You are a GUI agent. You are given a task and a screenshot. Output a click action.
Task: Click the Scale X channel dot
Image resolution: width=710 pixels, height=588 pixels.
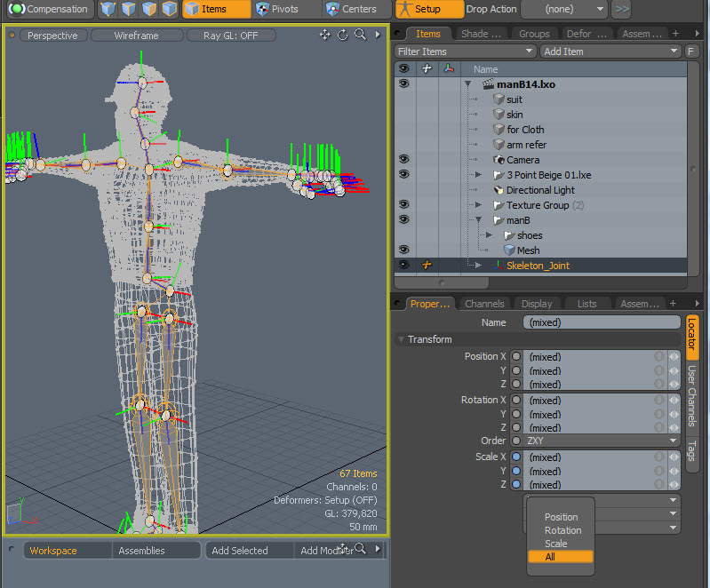[516, 457]
